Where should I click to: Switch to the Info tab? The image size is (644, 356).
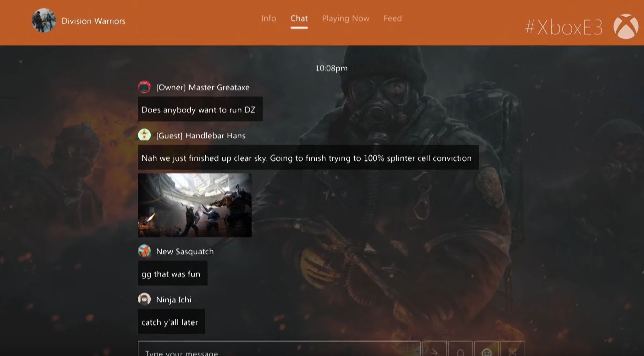coord(269,19)
